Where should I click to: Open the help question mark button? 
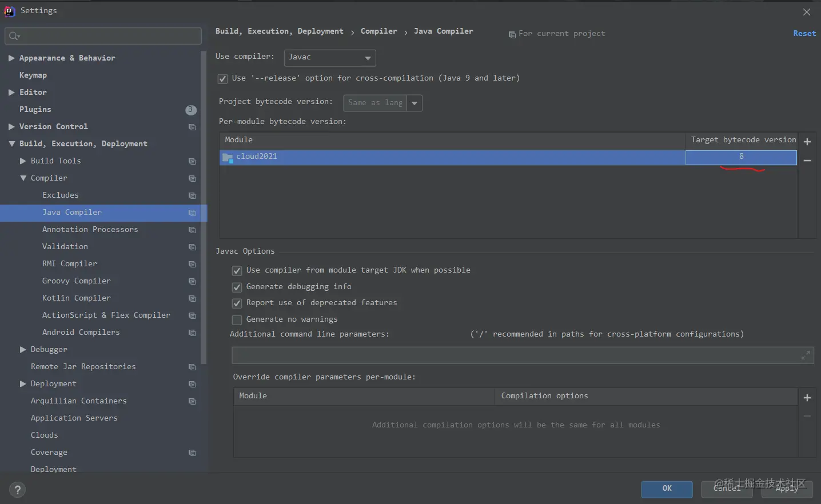[17, 490]
